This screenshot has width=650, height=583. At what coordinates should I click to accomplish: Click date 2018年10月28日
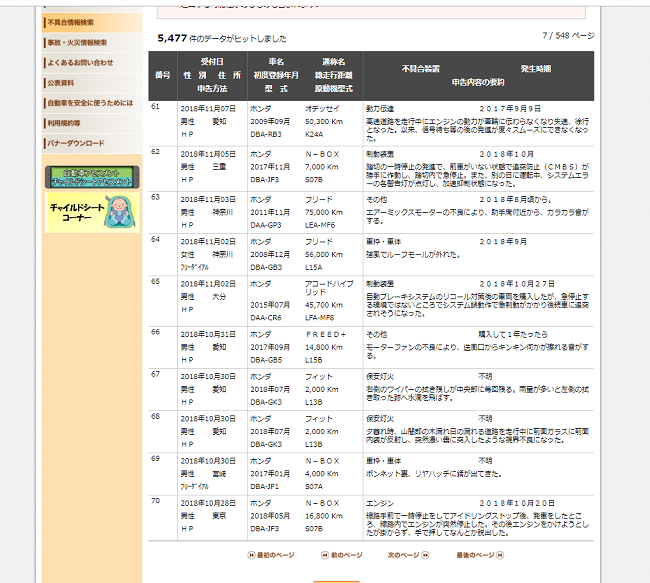pyautogui.click(x=208, y=503)
